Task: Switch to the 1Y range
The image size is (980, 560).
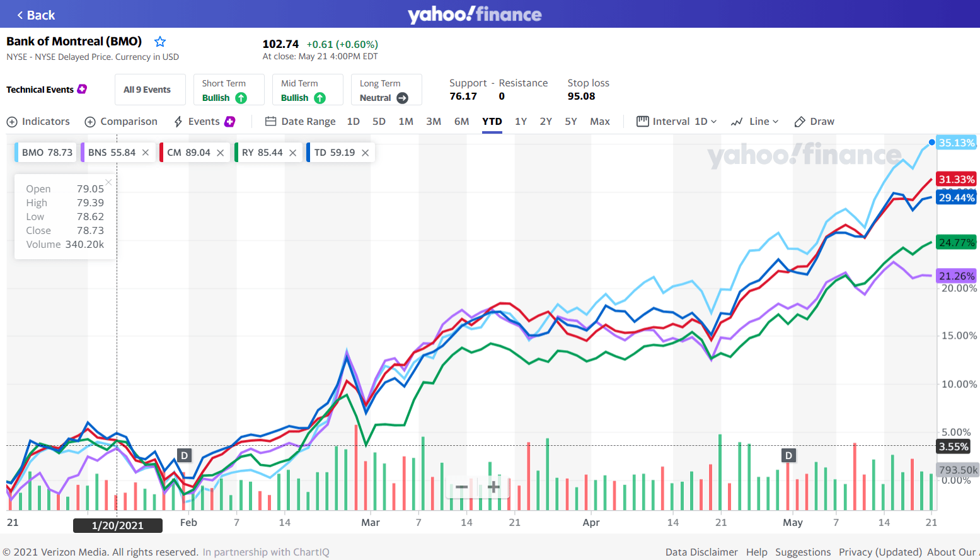Action: [x=521, y=121]
